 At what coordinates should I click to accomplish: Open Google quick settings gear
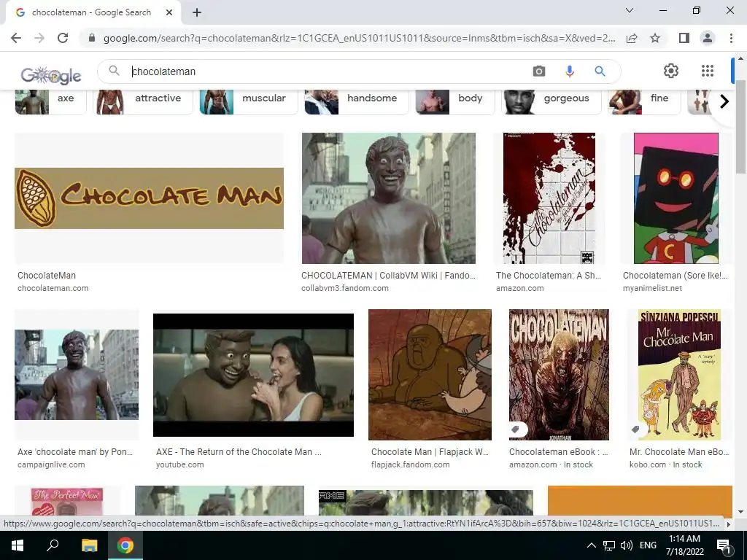pos(671,71)
